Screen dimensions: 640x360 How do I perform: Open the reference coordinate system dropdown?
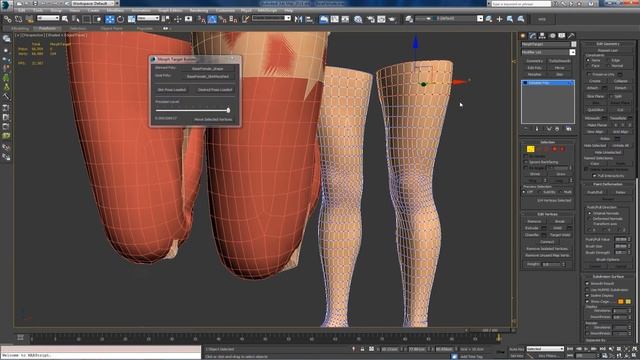point(148,18)
